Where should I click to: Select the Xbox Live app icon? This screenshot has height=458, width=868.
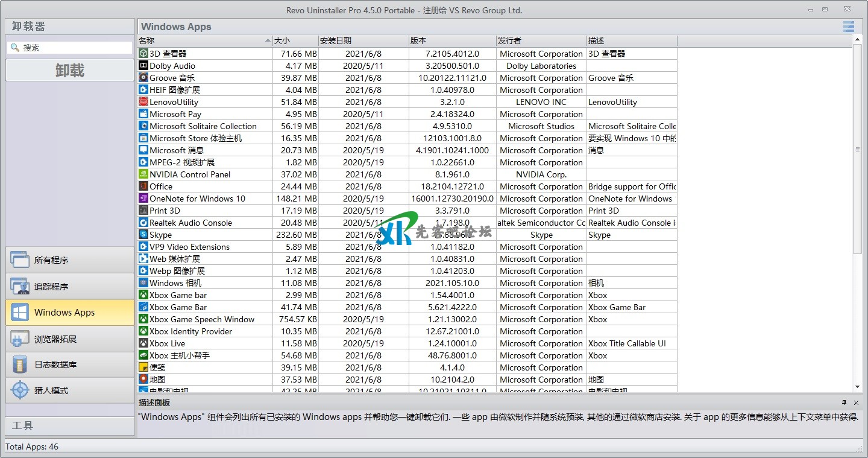tap(143, 343)
